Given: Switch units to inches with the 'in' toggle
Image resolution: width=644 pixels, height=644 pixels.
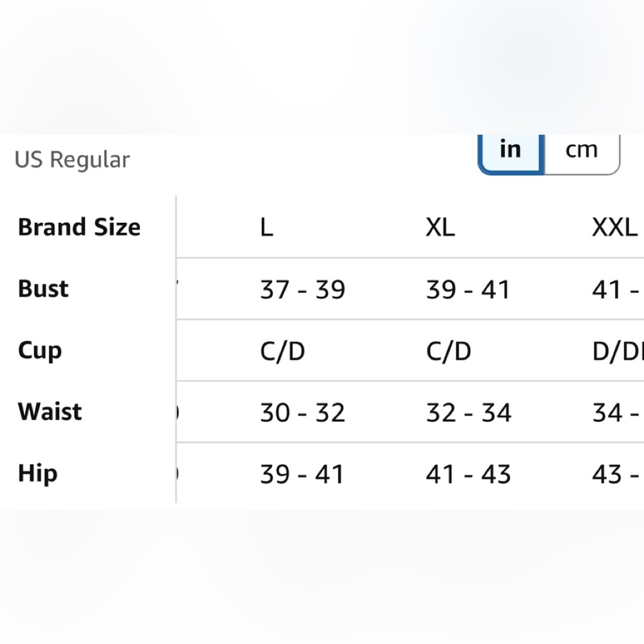Looking at the screenshot, I should pos(511,153).
